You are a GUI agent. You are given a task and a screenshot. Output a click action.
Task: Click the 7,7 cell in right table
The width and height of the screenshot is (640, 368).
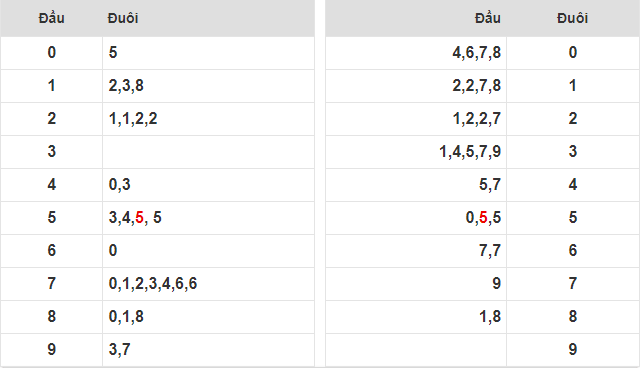click(416, 251)
